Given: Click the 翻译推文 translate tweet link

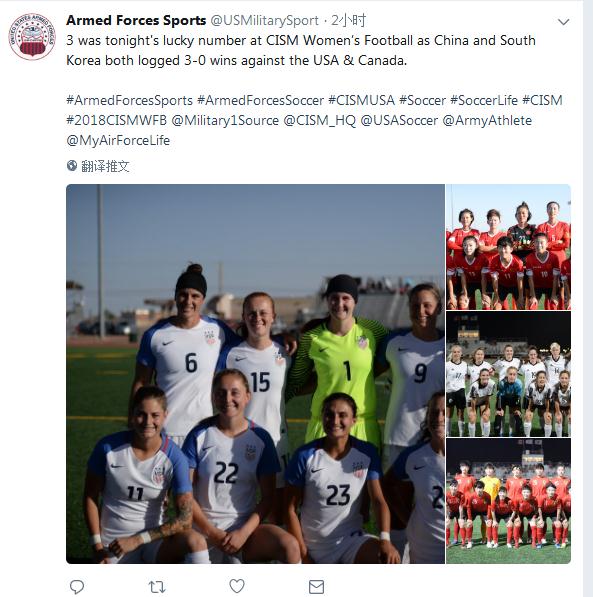Looking at the screenshot, I should tap(105, 166).
